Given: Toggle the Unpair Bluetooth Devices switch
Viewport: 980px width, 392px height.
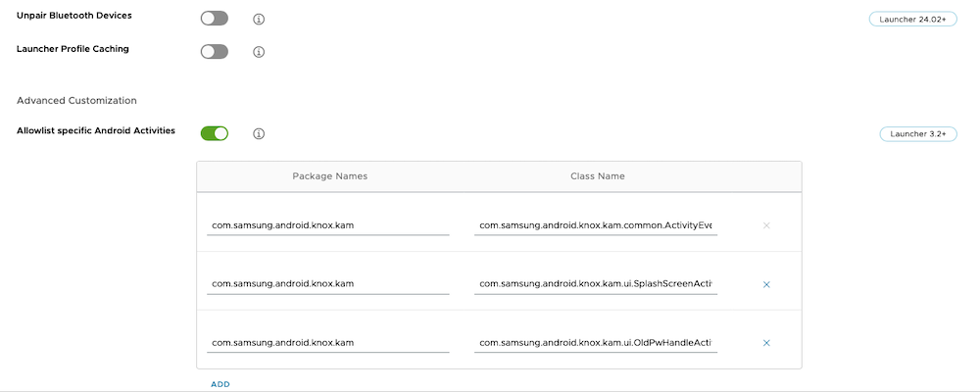Looking at the screenshot, I should tap(214, 19).
